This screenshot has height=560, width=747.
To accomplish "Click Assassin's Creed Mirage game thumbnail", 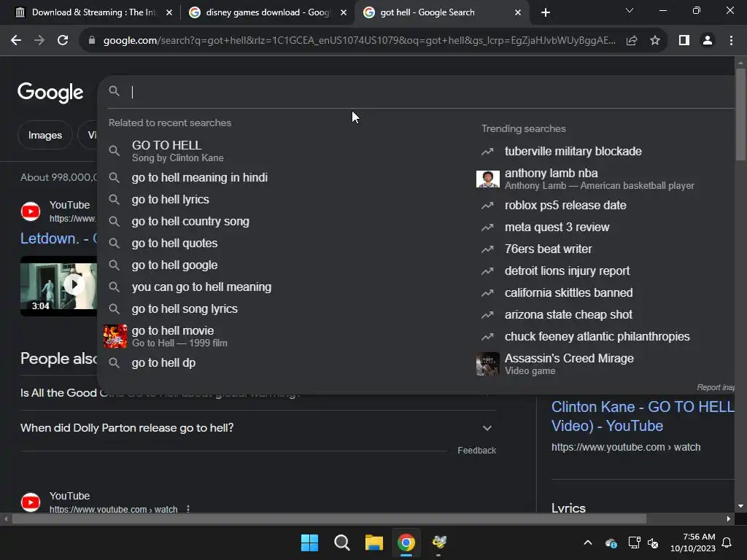I will [x=488, y=364].
